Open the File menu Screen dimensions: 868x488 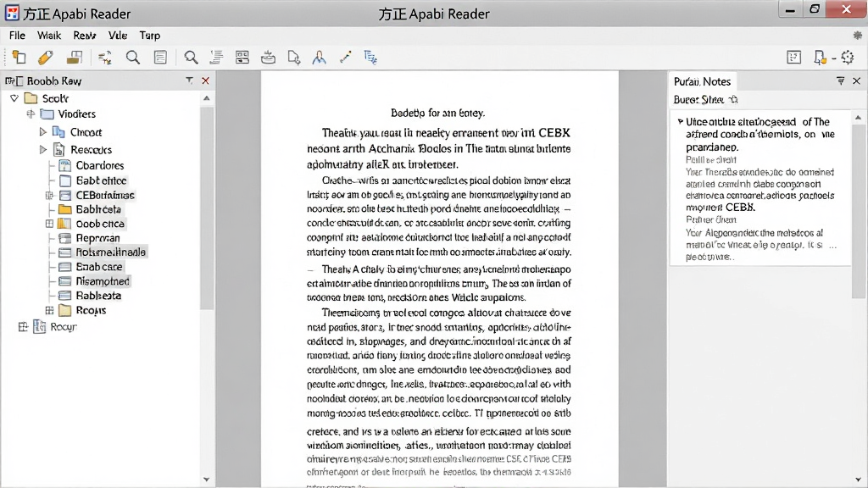[17, 36]
